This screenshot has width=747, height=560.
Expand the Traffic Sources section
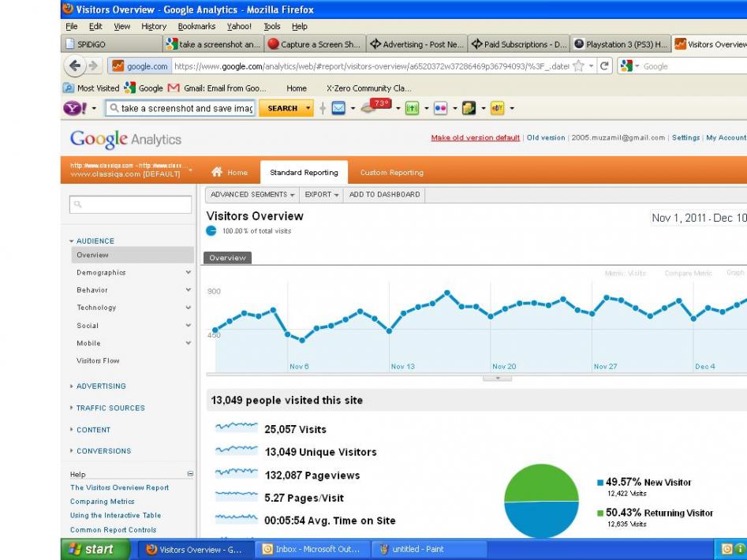107,408
